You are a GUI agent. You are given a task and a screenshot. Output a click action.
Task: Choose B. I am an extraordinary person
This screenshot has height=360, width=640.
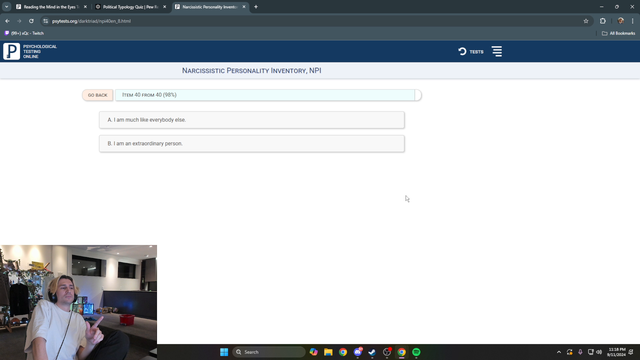(252, 144)
